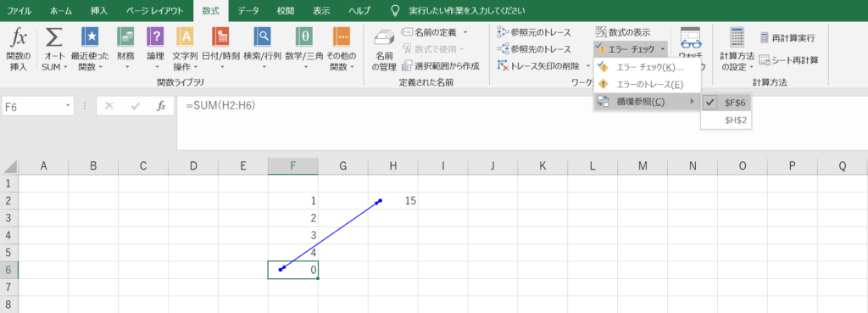Viewport: 868px width, 313px height.
Task: Open the 文字列操作 functions icon
Action: pyautogui.click(x=185, y=37)
